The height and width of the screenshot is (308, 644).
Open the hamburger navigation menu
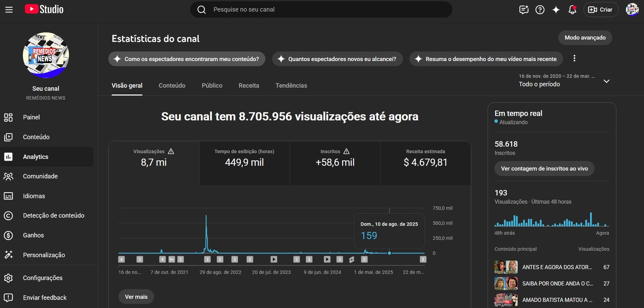pyautogui.click(x=9, y=10)
